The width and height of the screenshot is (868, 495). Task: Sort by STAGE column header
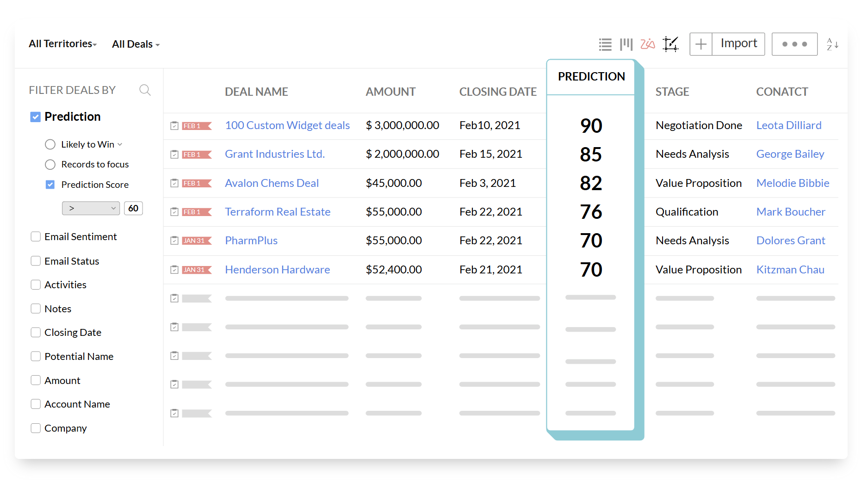pyautogui.click(x=672, y=92)
